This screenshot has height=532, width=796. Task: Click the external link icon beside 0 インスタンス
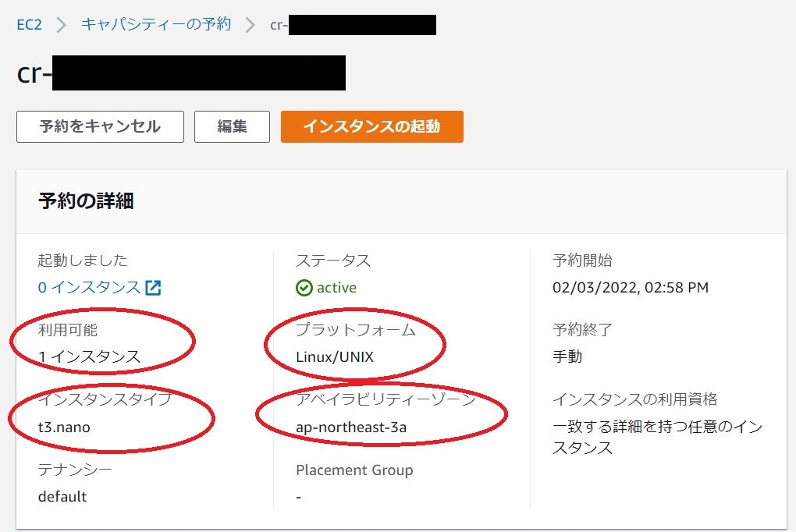(x=153, y=288)
